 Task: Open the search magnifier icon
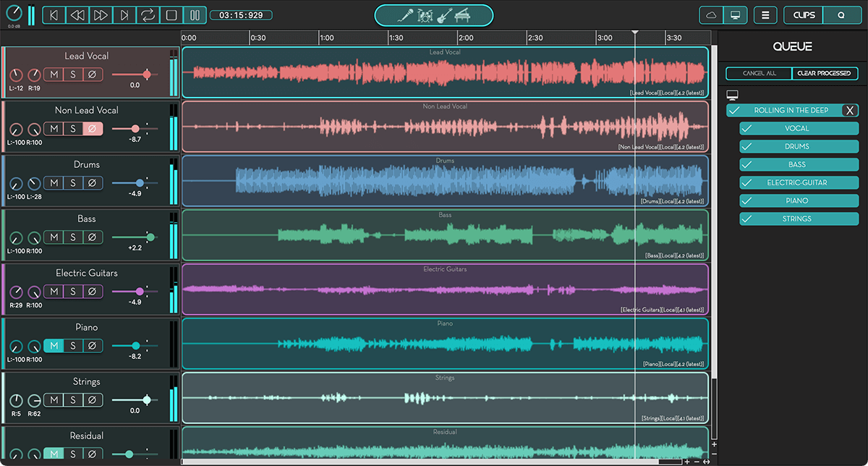tap(841, 14)
